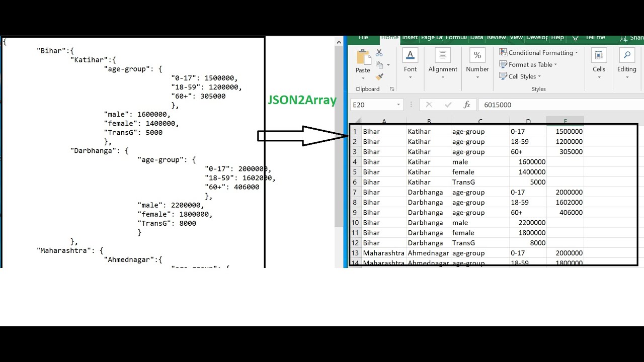Click the Alignment group icon
Viewport: 644px width, 362px height.
click(x=443, y=55)
